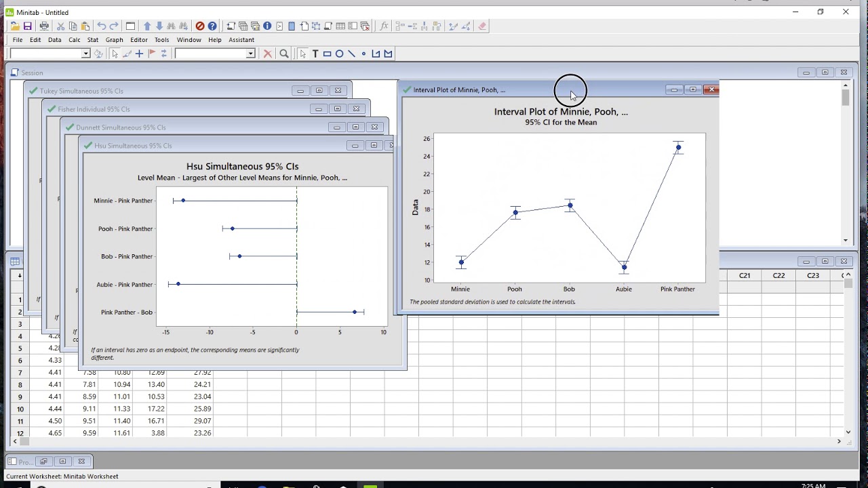Pick the Line drawing tool
The image size is (868, 488).
click(351, 54)
